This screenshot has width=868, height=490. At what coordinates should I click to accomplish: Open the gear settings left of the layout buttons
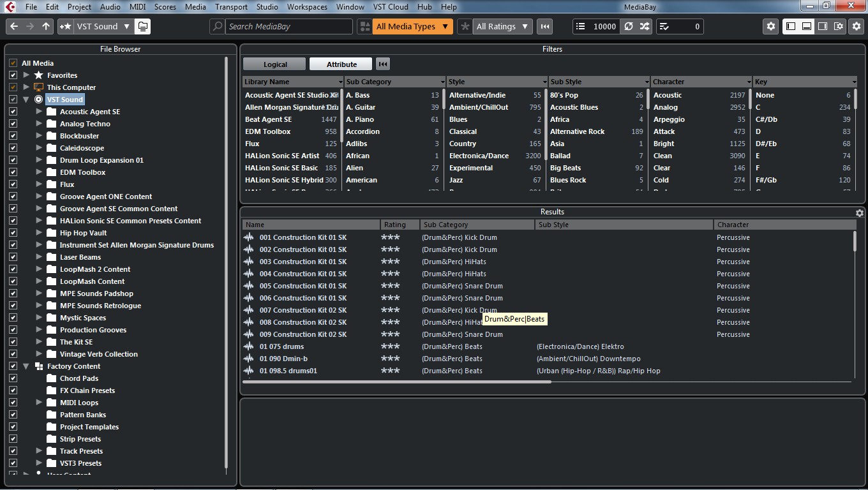tap(771, 26)
